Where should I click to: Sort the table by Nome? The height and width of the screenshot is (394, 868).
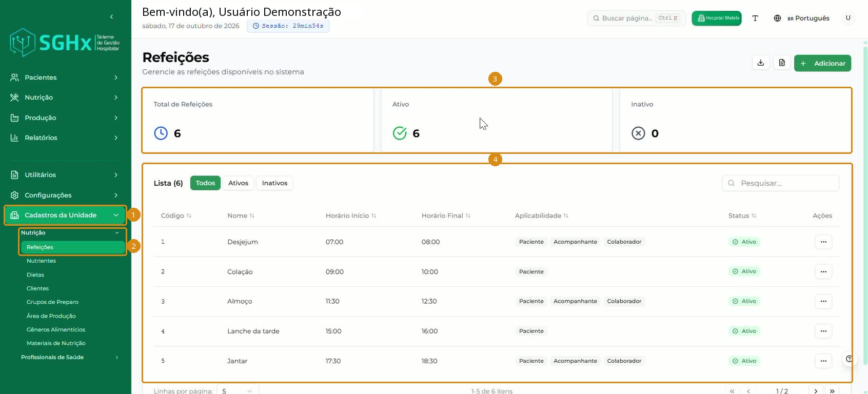pos(241,215)
